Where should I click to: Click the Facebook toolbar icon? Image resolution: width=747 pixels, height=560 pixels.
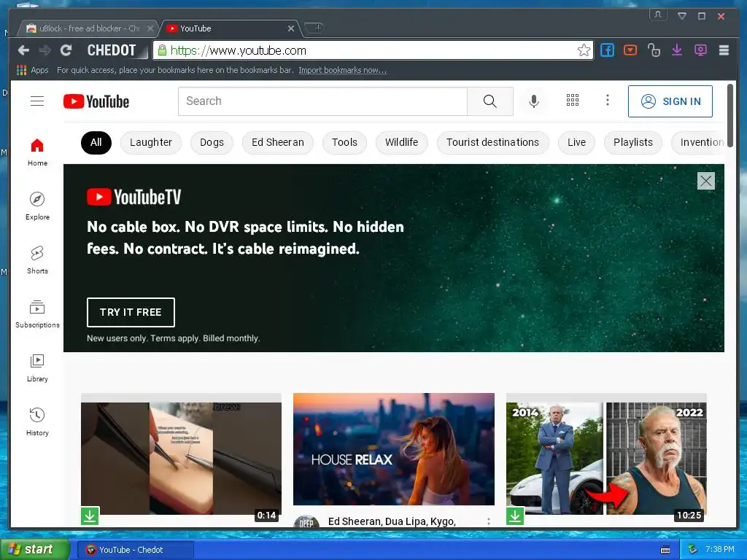(x=607, y=50)
